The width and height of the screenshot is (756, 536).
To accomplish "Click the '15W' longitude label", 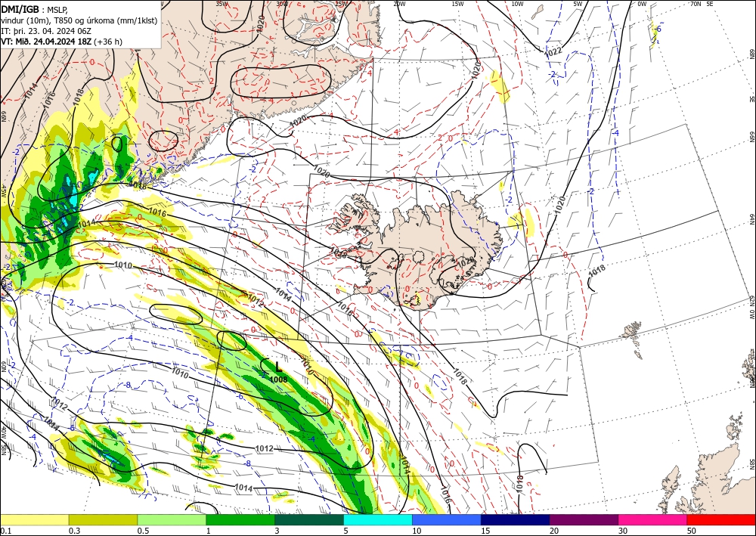I will 458,4.
